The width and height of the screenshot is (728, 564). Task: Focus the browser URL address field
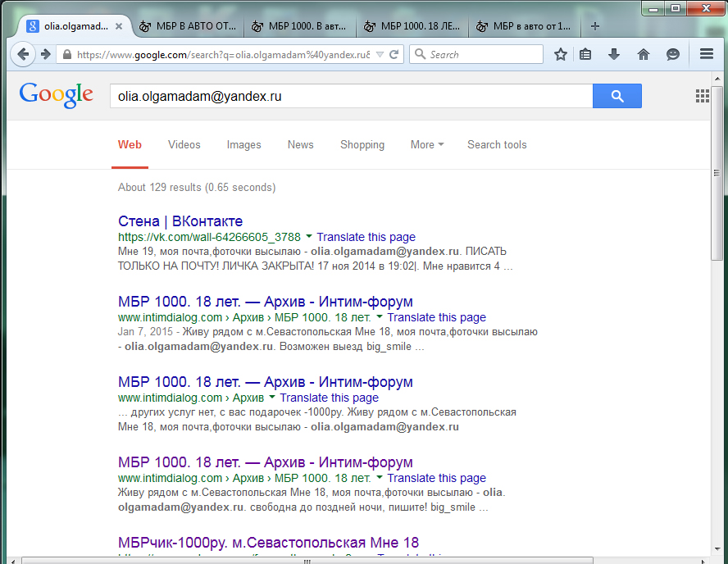point(223,55)
